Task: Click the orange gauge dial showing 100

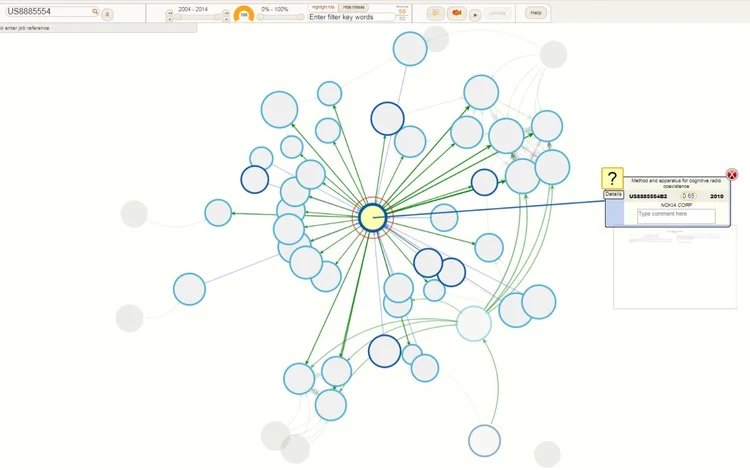Action: [x=244, y=14]
